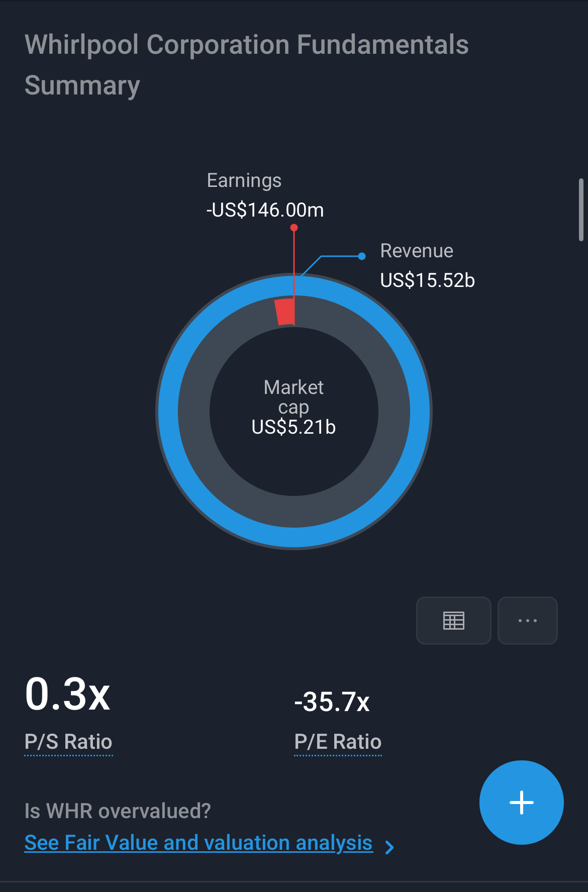Open See Fair Value and valuation analysis
588x892 pixels.
click(199, 843)
